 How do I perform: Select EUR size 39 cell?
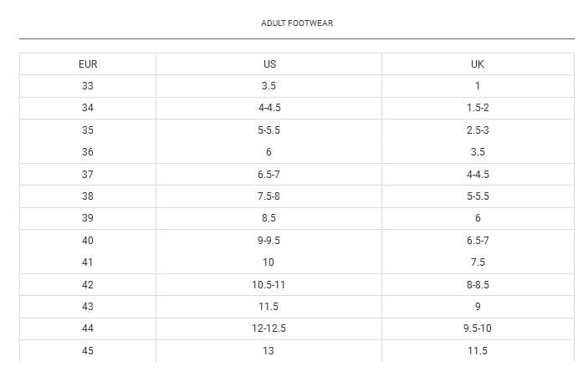88,218
